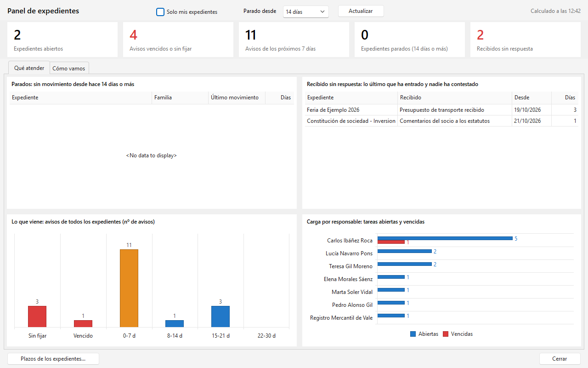Viewport: 588px width, 368px height.
Task: Click Días header in Recibido sin respuesta table
Action: [565, 98]
